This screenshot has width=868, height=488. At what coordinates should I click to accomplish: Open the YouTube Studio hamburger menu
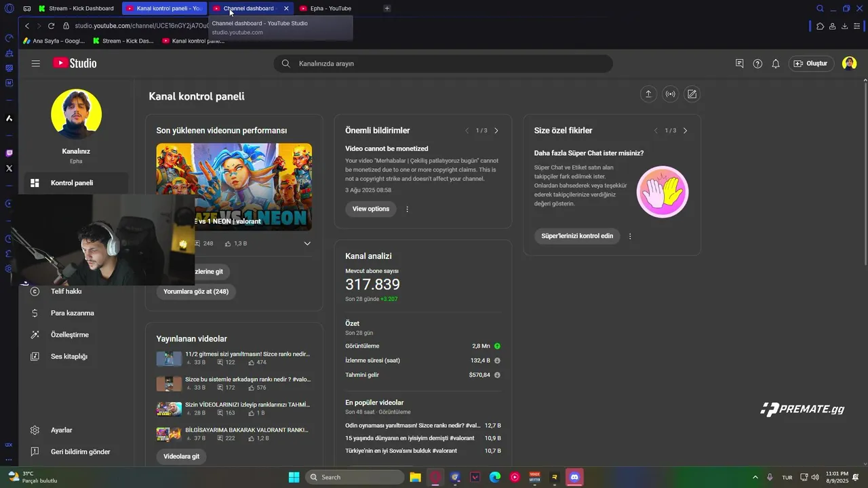(35, 63)
